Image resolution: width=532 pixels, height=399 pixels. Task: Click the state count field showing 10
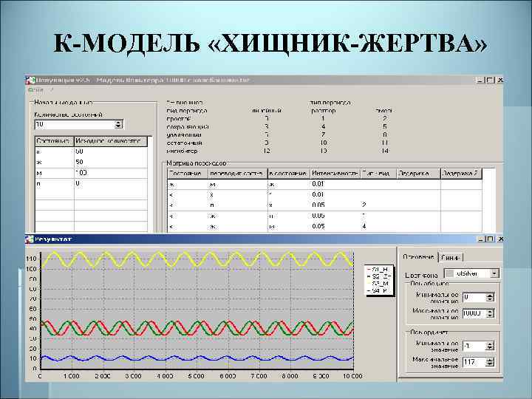pos(75,125)
